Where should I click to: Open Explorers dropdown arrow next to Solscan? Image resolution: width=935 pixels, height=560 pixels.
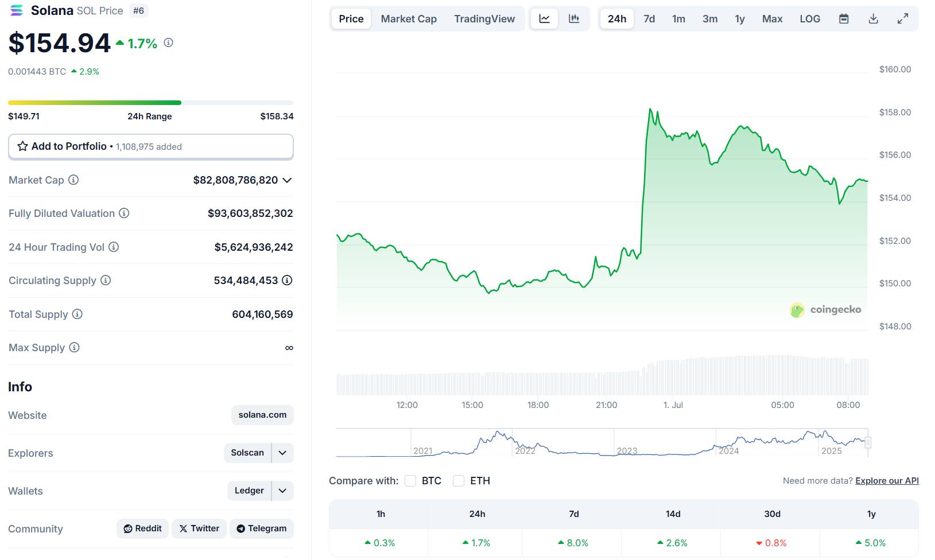point(282,453)
